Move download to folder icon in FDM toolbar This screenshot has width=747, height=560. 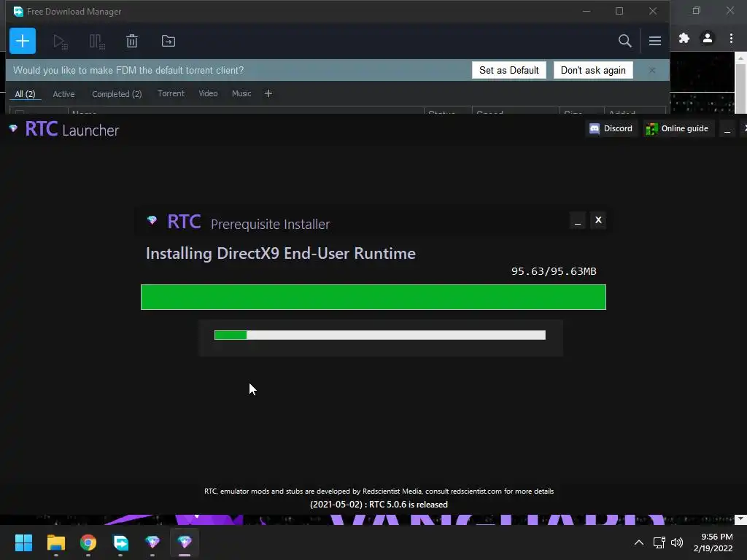click(169, 41)
